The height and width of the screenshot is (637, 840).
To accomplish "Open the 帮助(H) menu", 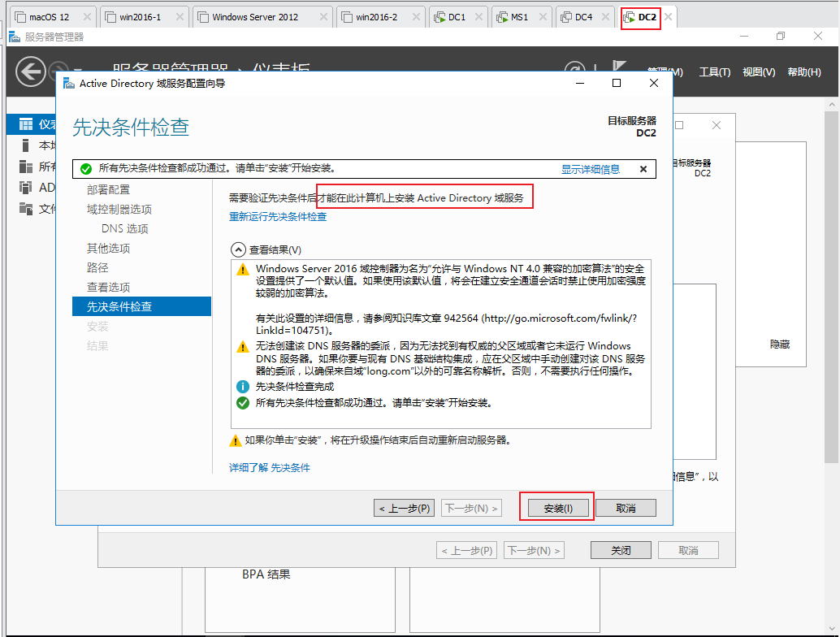I will [804, 71].
